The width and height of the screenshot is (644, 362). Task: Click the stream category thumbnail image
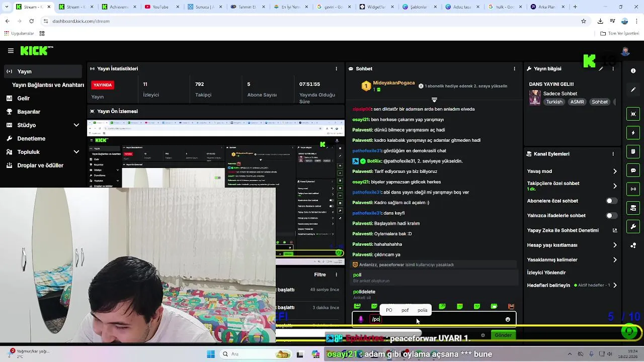click(x=535, y=98)
